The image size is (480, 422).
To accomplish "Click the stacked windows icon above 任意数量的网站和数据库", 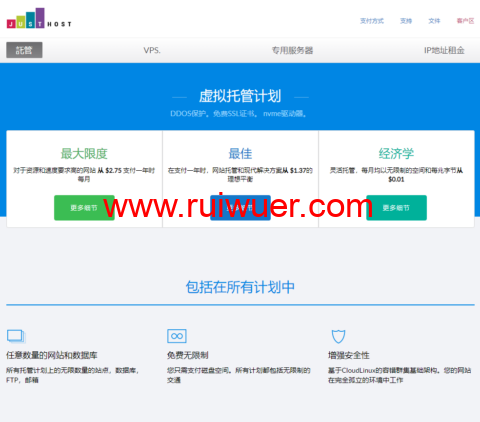I will [16, 336].
